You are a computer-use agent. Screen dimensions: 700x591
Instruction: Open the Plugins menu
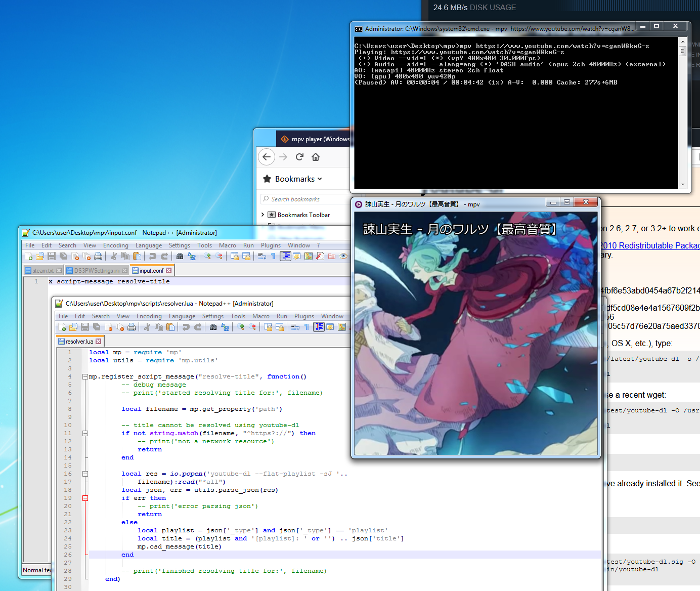pyautogui.click(x=304, y=316)
